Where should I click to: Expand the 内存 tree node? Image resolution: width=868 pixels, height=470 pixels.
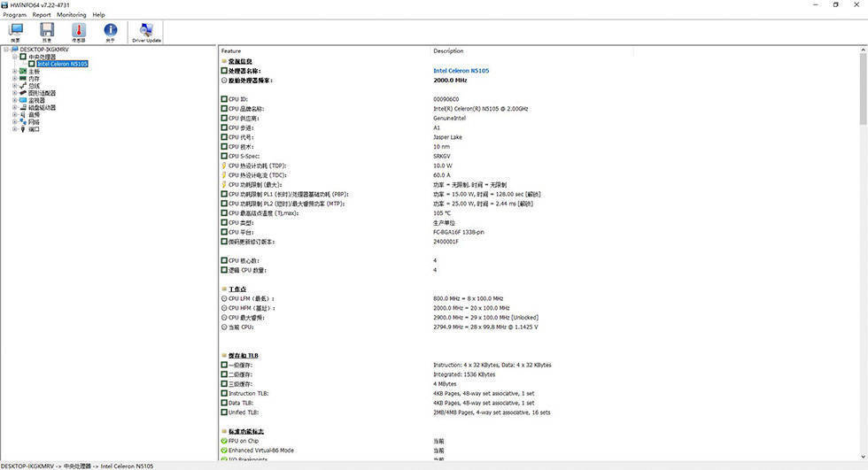click(x=14, y=79)
